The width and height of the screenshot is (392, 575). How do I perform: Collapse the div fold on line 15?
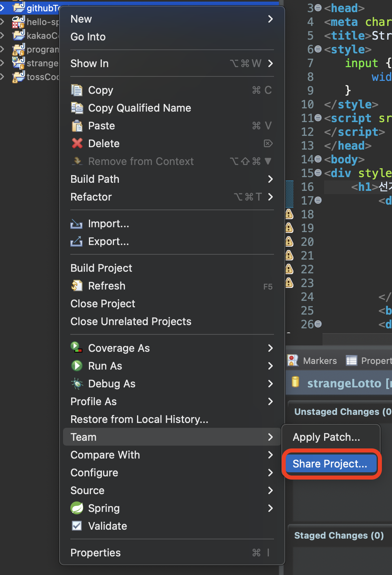[318, 173]
